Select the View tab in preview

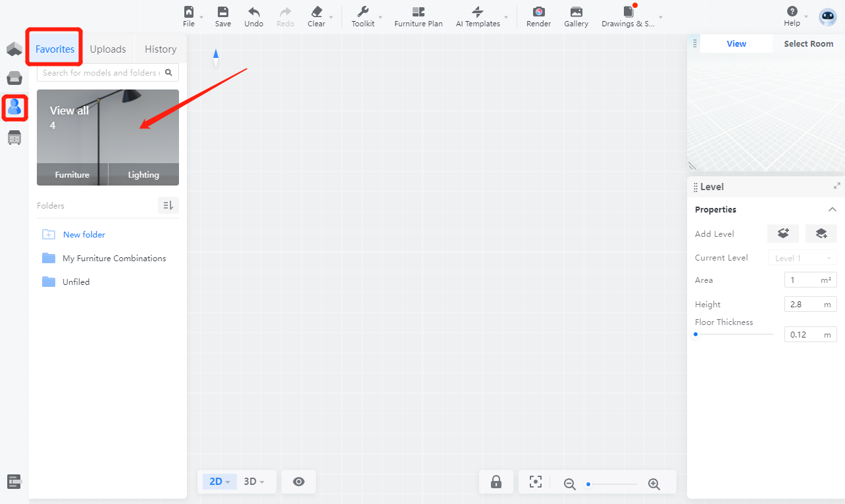[736, 43]
